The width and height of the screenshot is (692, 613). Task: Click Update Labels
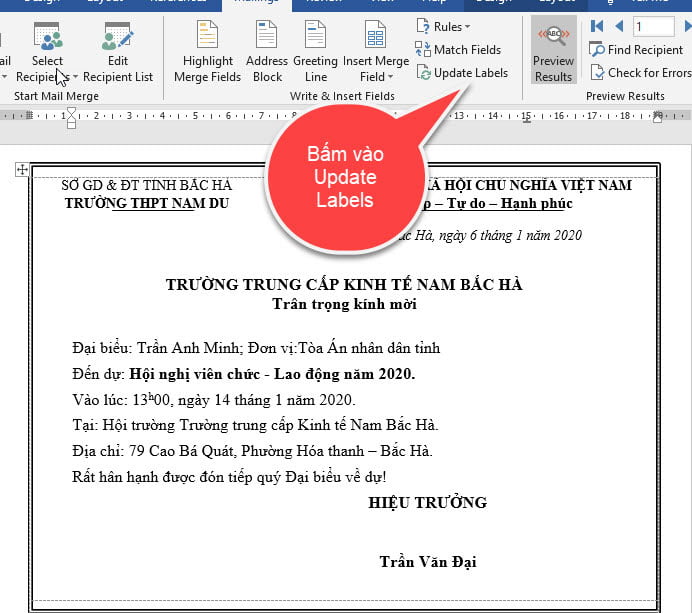coord(463,73)
